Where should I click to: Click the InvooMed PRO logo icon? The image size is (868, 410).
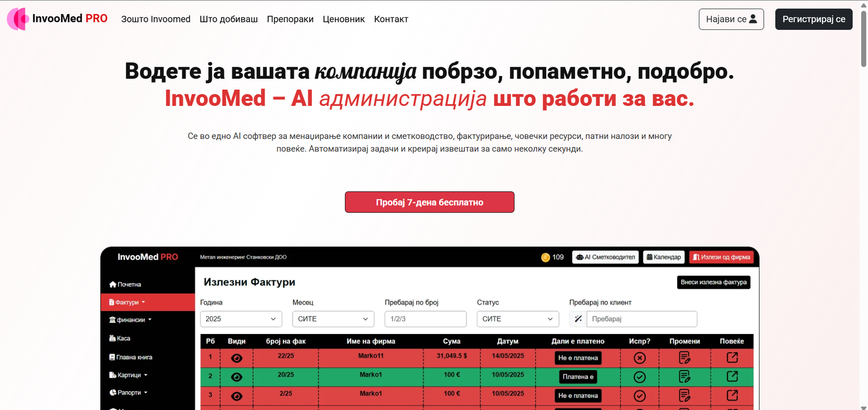coord(17,19)
